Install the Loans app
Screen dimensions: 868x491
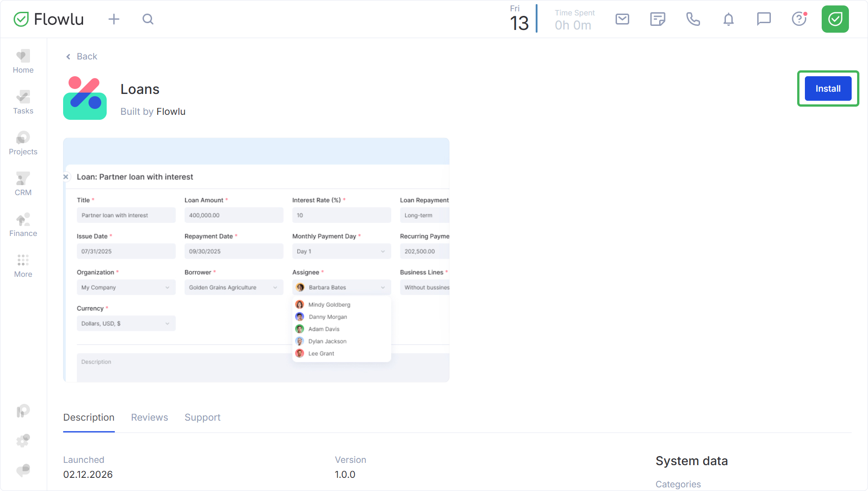[x=828, y=88]
